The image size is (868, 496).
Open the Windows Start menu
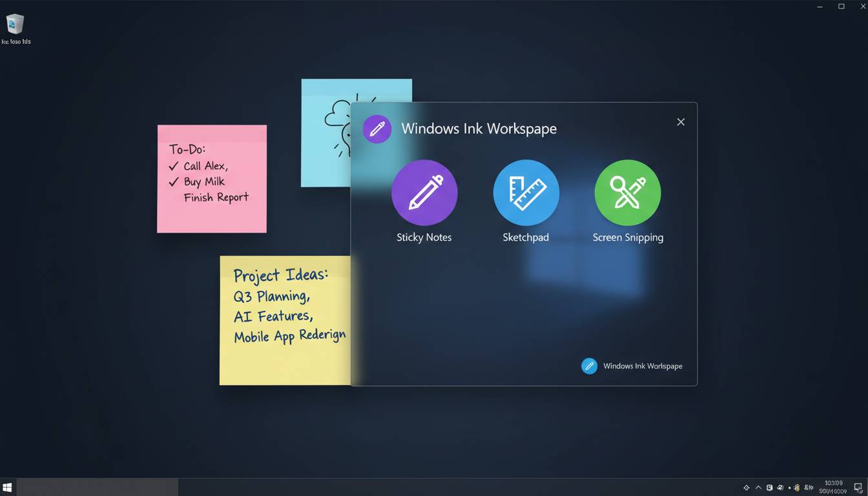tap(8, 488)
